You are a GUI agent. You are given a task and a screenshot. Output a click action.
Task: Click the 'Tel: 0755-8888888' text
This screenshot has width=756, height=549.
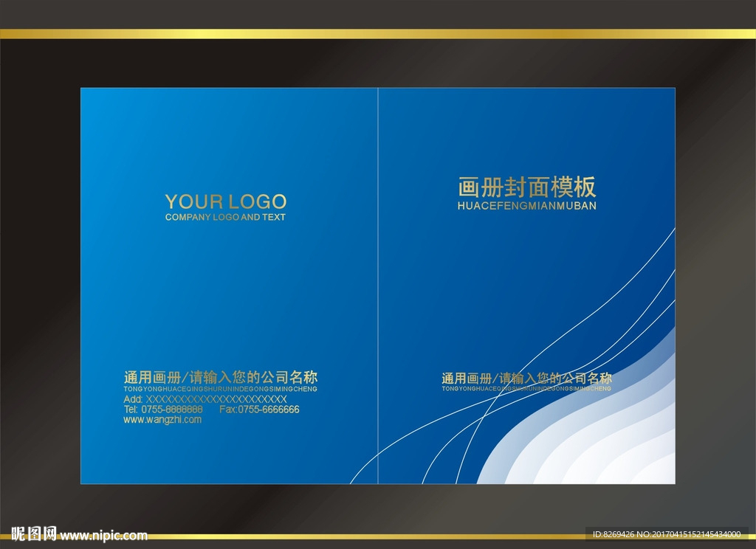click(x=163, y=410)
